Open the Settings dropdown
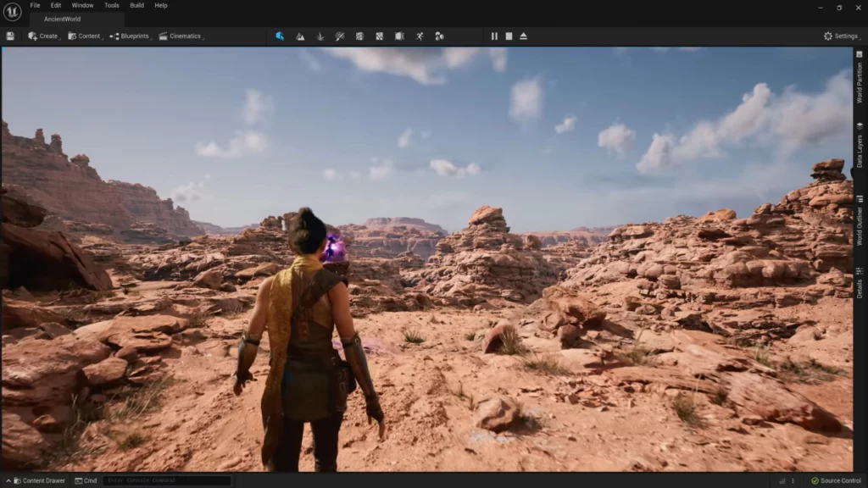This screenshot has height=488, width=868. [x=842, y=36]
